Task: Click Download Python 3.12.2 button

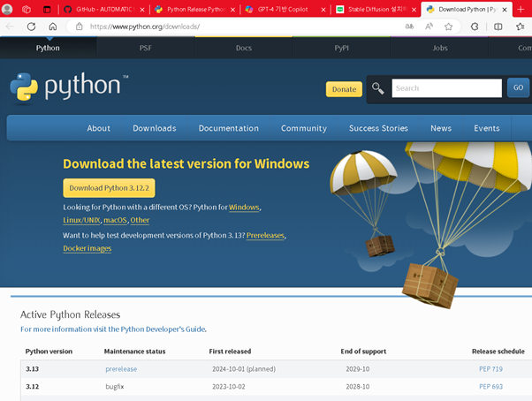Action: click(109, 188)
